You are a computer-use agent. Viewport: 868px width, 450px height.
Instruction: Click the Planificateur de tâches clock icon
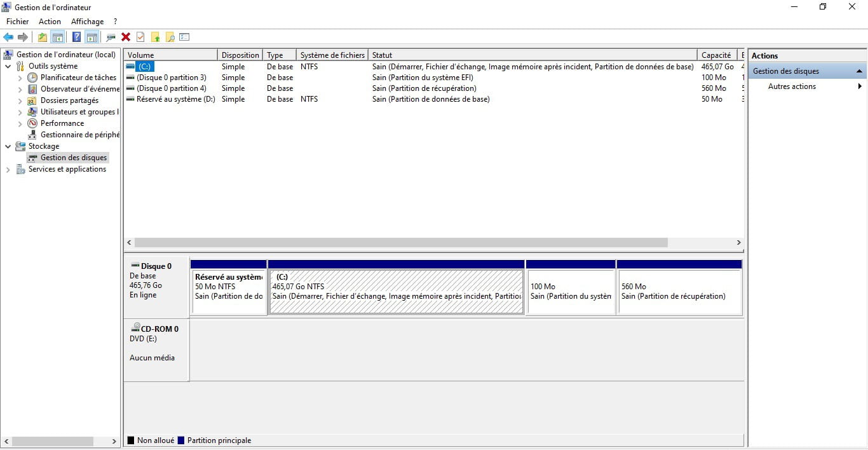click(32, 78)
